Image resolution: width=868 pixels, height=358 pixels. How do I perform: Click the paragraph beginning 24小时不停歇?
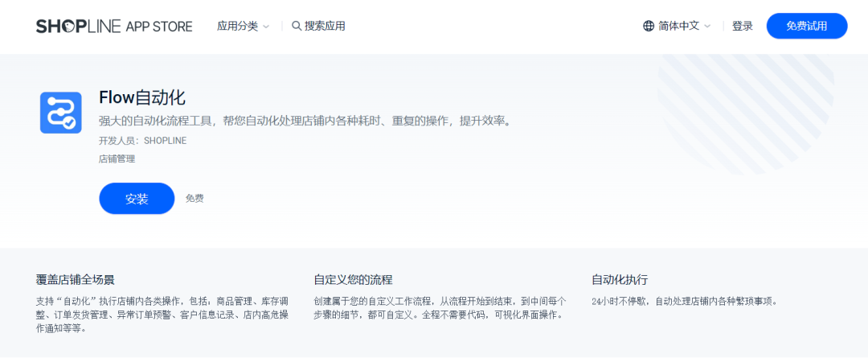pyautogui.click(x=686, y=302)
